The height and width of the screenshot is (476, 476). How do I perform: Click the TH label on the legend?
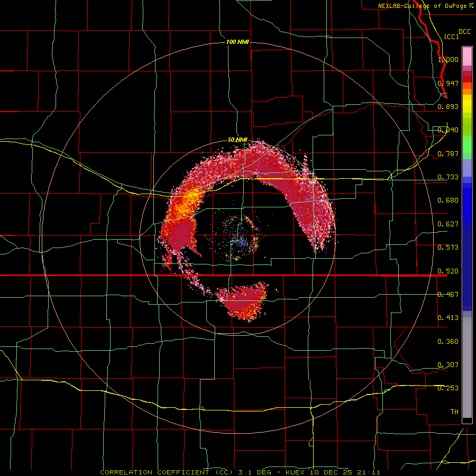click(x=454, y=412)
